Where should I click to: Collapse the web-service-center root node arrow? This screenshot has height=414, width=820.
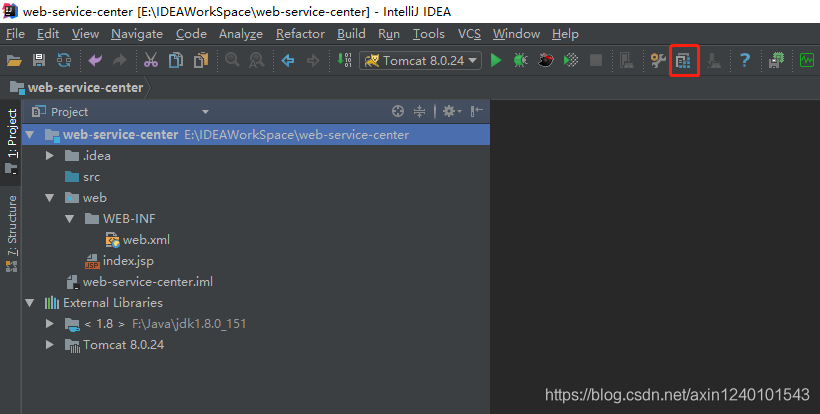click(30, 135)
